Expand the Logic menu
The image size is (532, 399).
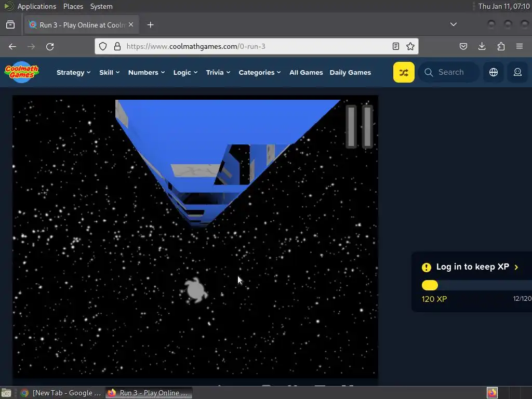click(x=185, y=72)
